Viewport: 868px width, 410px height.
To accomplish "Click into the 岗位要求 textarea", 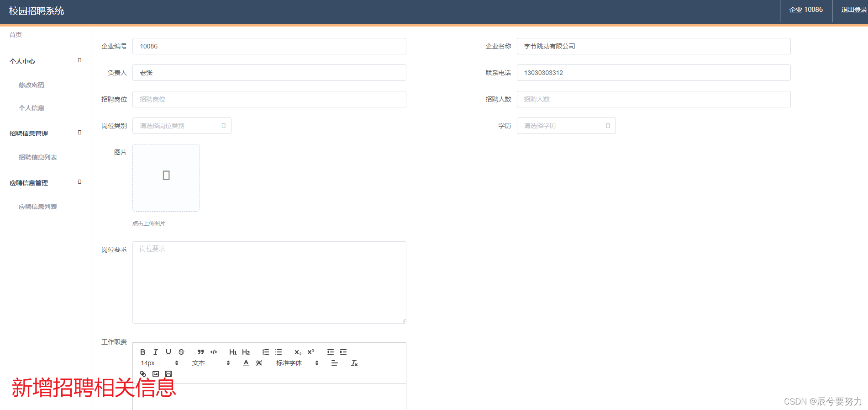I will click(x=269, y=282).
